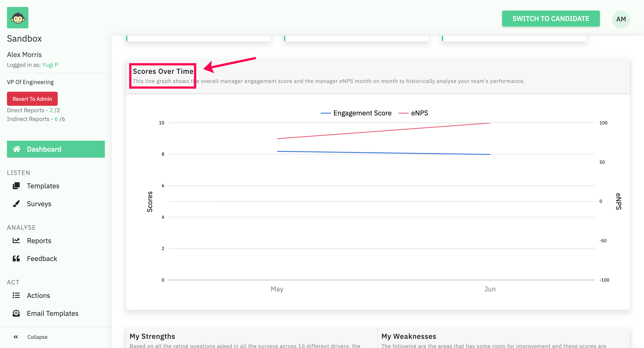Viewport: 644px width, 348px height.
Task: Click the Templates stack icon
Action: (16, 186)
